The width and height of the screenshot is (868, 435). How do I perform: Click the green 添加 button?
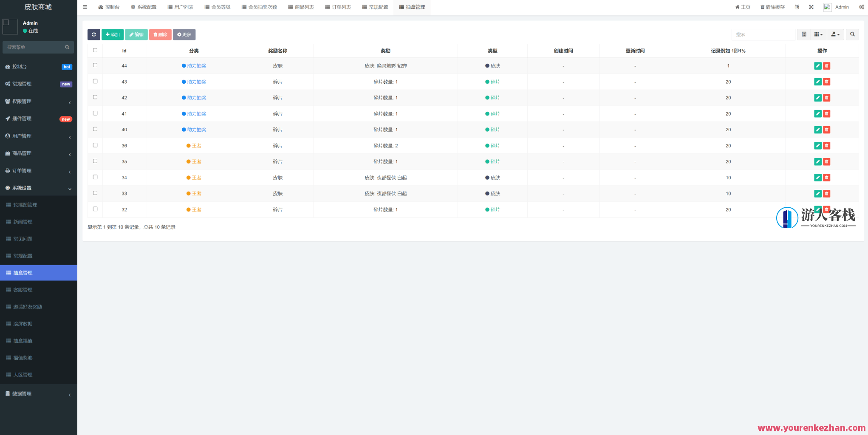(x=113, y=34)
